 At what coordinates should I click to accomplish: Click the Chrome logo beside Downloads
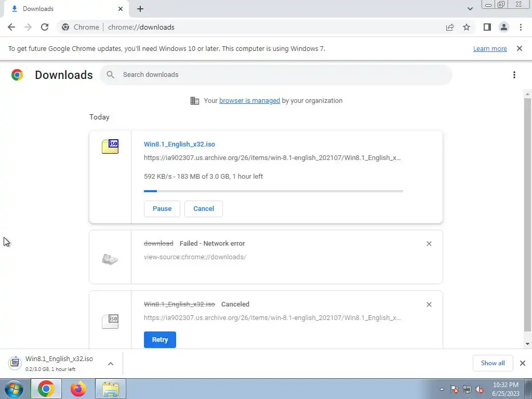[x=17, y=75]
